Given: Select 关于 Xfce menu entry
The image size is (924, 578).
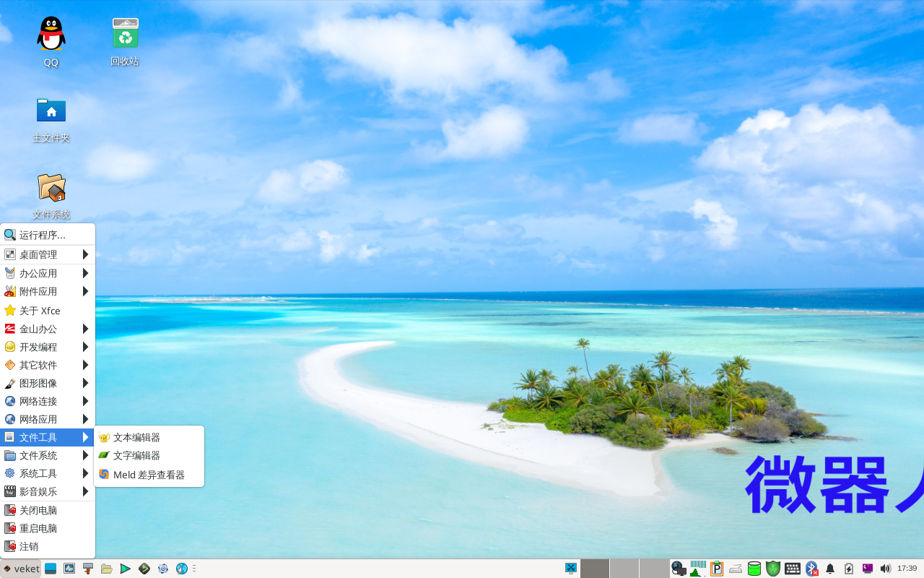Looking at the screenshot, I should [x=48, y=311].
